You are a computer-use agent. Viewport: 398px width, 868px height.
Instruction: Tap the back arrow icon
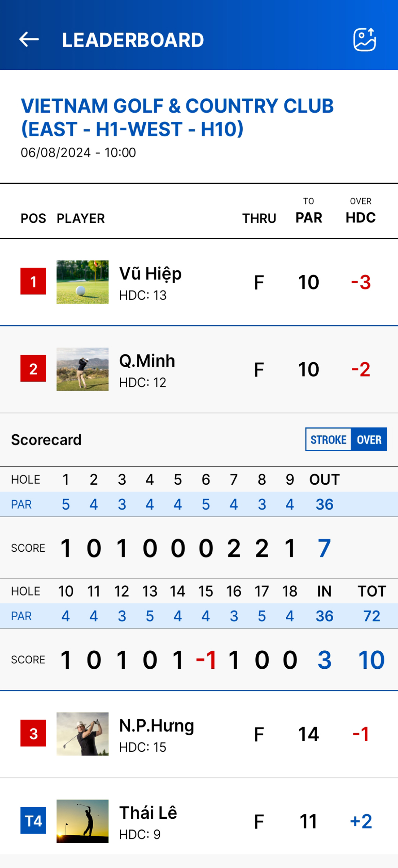[x=29, y=39]
